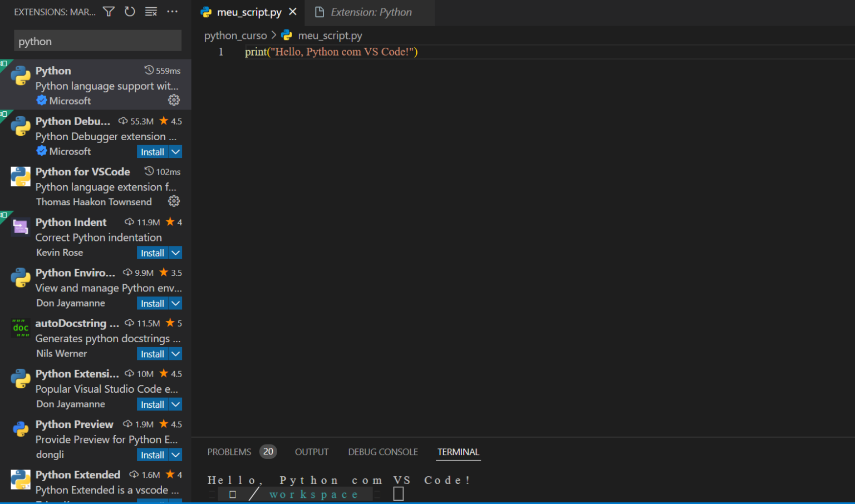Expand install options for autoDocstring

pyautogui.click(x=176, y=354)
